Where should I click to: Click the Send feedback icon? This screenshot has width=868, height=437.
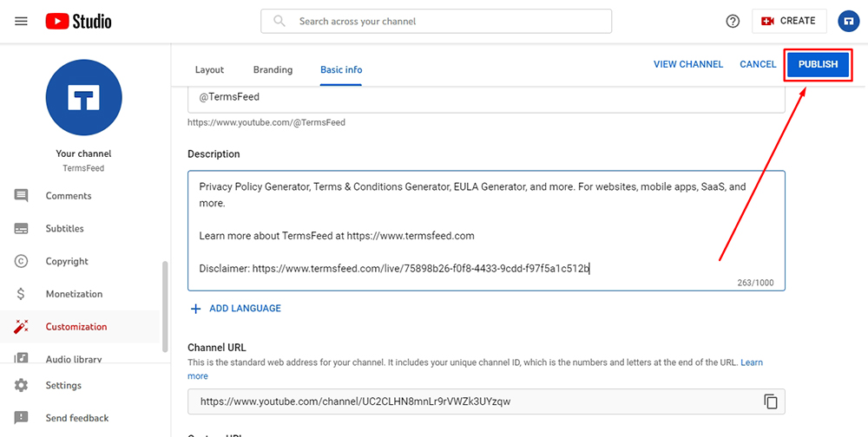[x=21, y=418]
